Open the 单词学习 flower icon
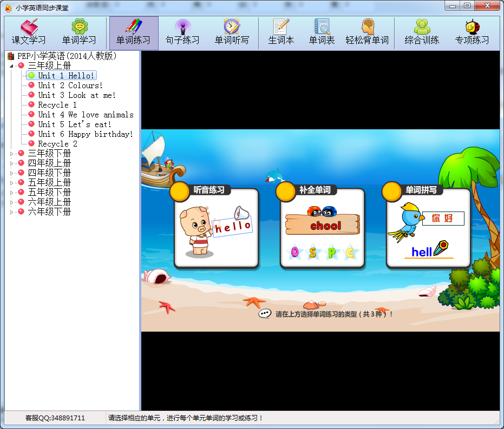This screenshot has width=504, height=429. (79, 33)
